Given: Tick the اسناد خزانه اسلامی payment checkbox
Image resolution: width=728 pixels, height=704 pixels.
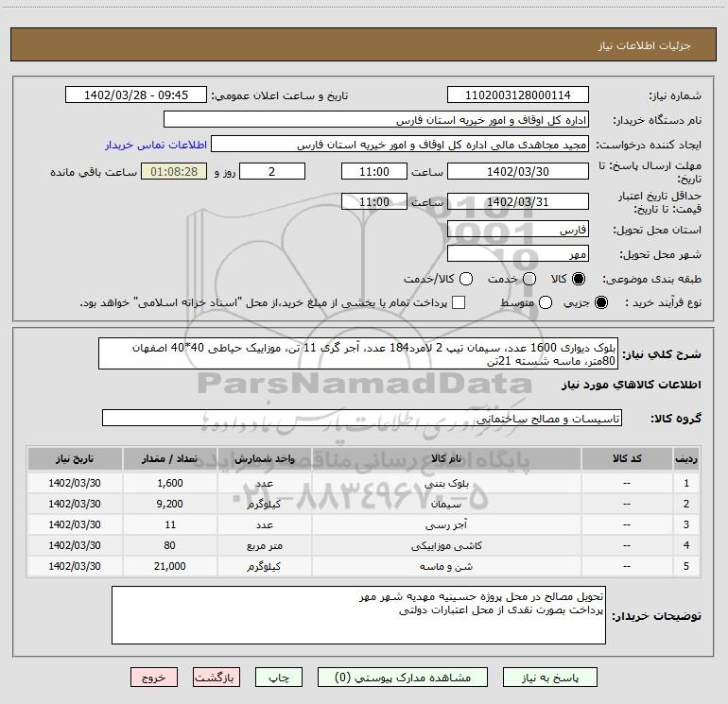Looking at the screenshot, I should (x=459, y=302).
